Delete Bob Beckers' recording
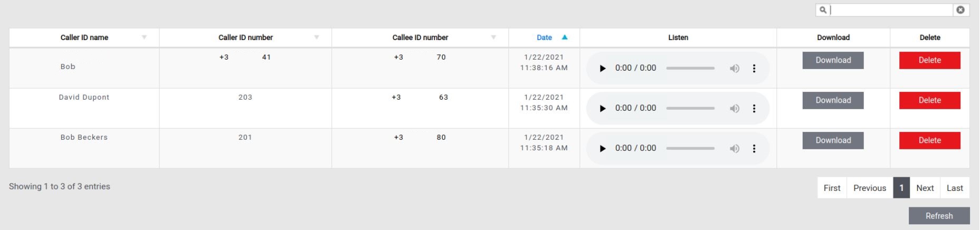Screen dimensions: 980x230 (x=929, y=140)
